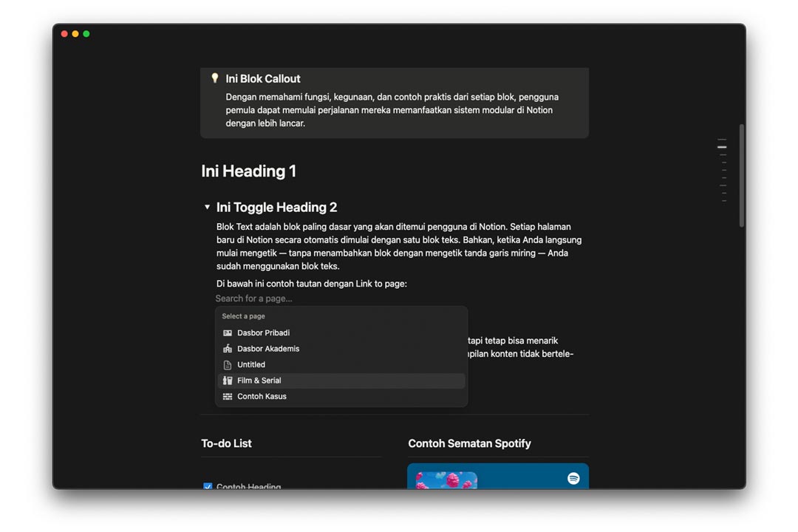Open the Spotify embed album artwork
The image size is (798, 532).
click(x=446, y=480)
